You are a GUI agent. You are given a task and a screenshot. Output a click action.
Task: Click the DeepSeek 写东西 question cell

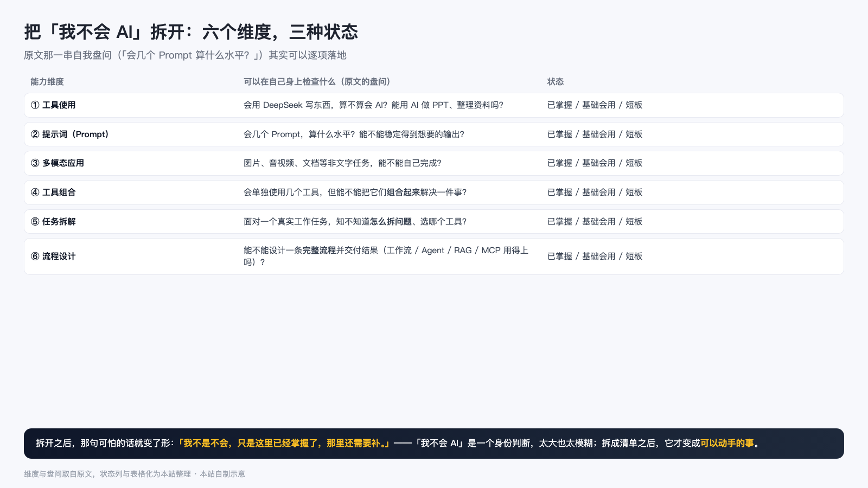click(x=373, y=105)
